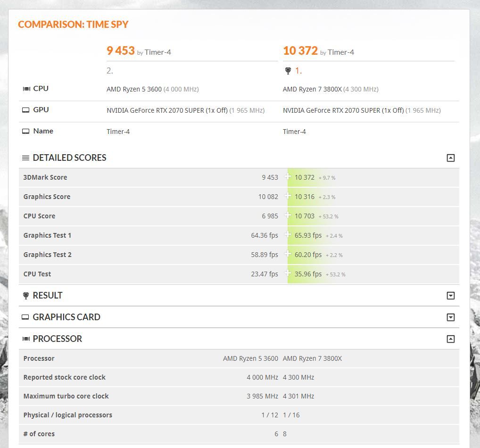The width and height of the screenshot is (480, 448).
Task: Open the 9 453 score result
Action: [120, 50]
